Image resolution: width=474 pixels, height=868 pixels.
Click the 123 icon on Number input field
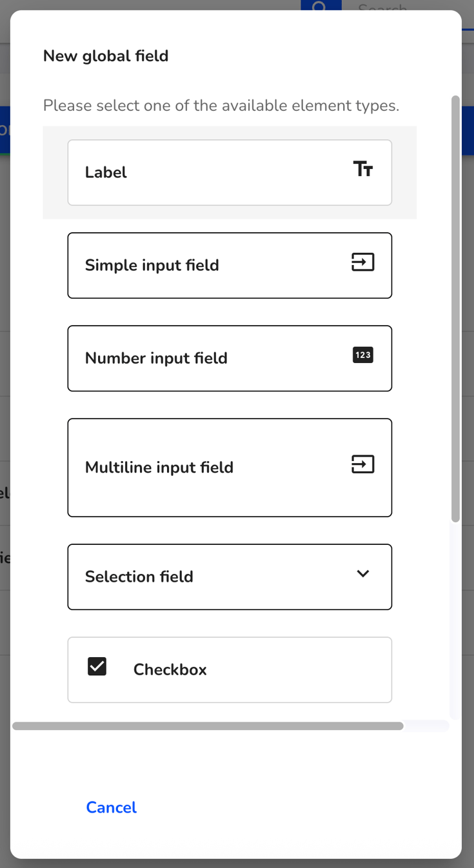point(363,355)
